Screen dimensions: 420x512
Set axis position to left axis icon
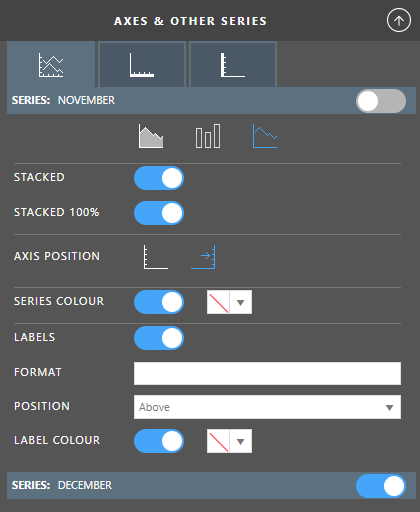coord(156,257)
